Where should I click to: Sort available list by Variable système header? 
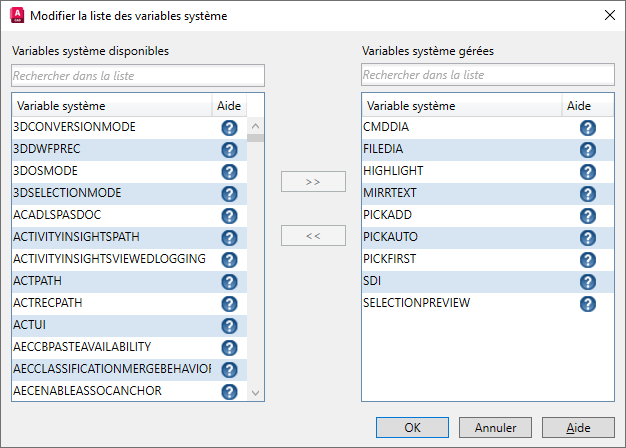click(x=110, y=105)
